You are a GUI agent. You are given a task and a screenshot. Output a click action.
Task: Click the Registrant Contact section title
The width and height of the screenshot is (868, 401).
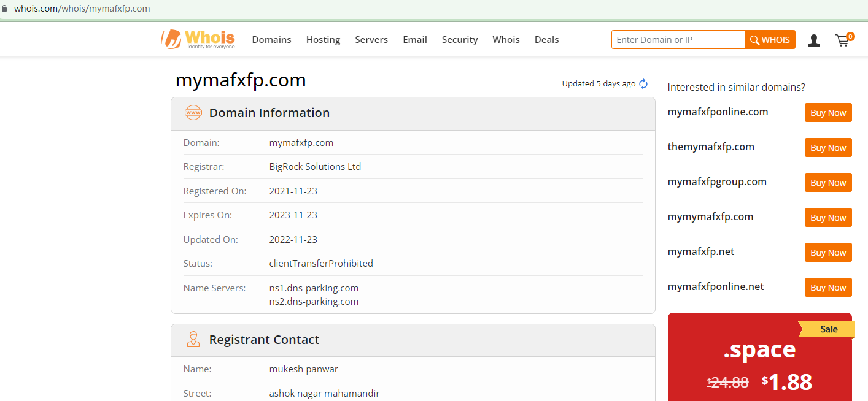pos(264,340)
